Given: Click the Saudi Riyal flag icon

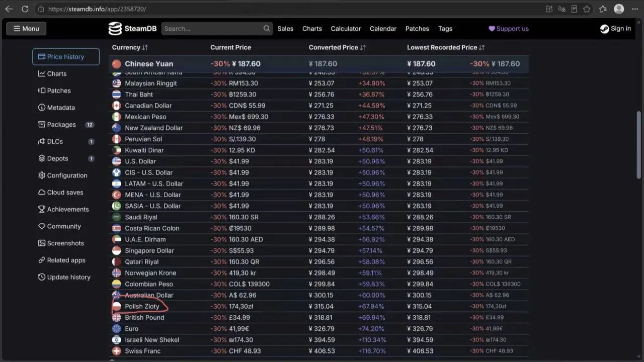Looking at the screenshot, I should coord(116,217).
